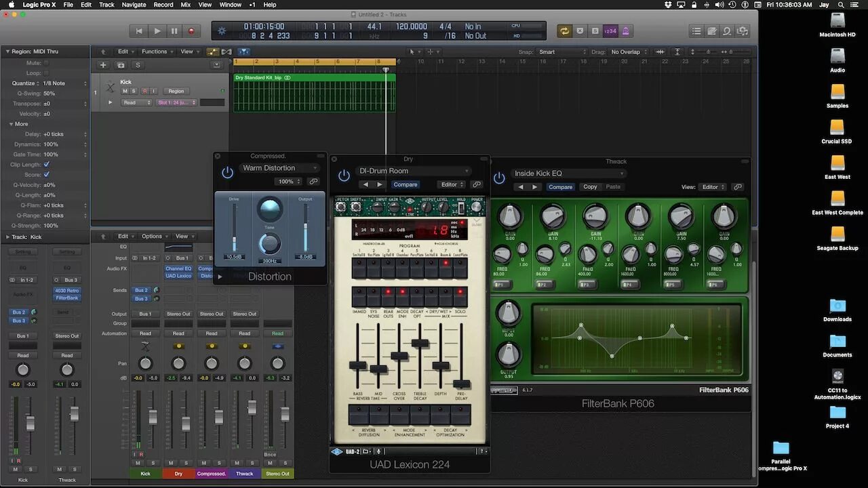Toggle Cycle mode button
Viewport: 868px width, 488px height.
tap(564, 30)
